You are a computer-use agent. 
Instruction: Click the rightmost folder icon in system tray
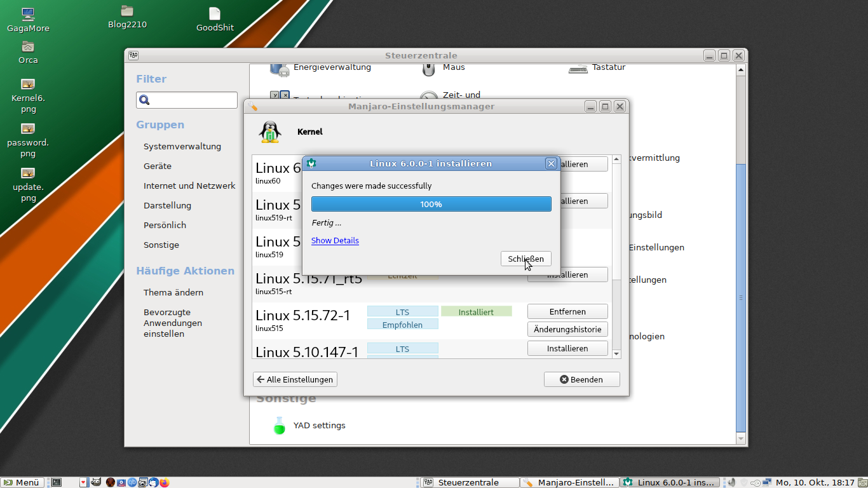862,482
